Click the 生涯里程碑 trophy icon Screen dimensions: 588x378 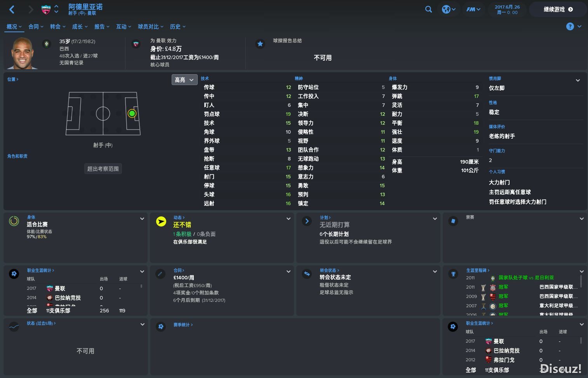click(453, 274)
